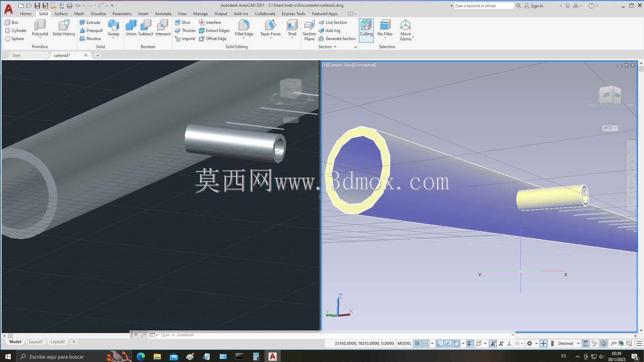This screenshot has width=644, height=362.
Task: Toggle grid display in status bar
Action: (x=417, y=343)
